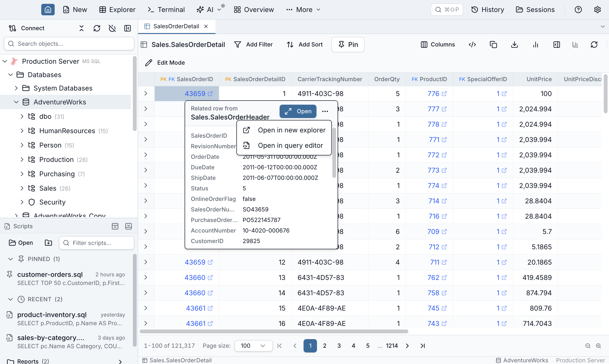Click the popup vertical scrollbar
The height and width of the screenshot is (364, 609).
pyautogui.click(x=334, y=153)
